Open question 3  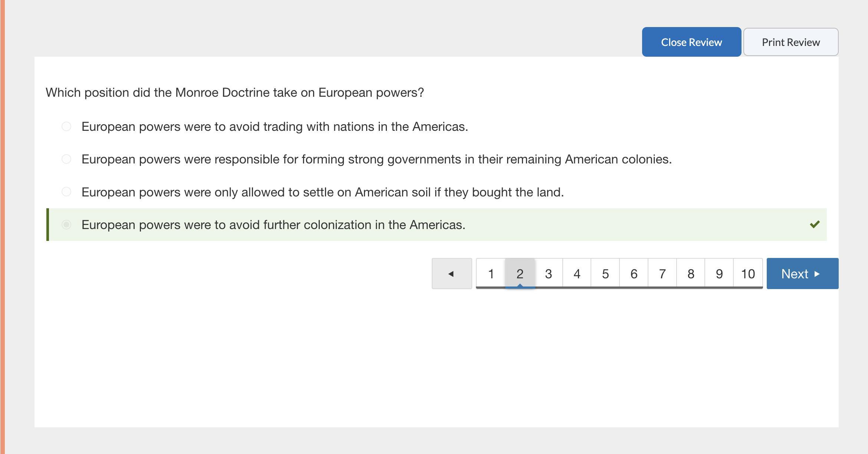[x=548, y=274]
